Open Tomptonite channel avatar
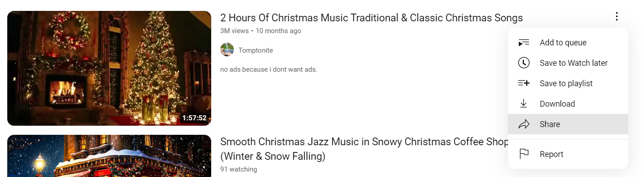This screenshot has height=177, width=644. tap(227, 50)
